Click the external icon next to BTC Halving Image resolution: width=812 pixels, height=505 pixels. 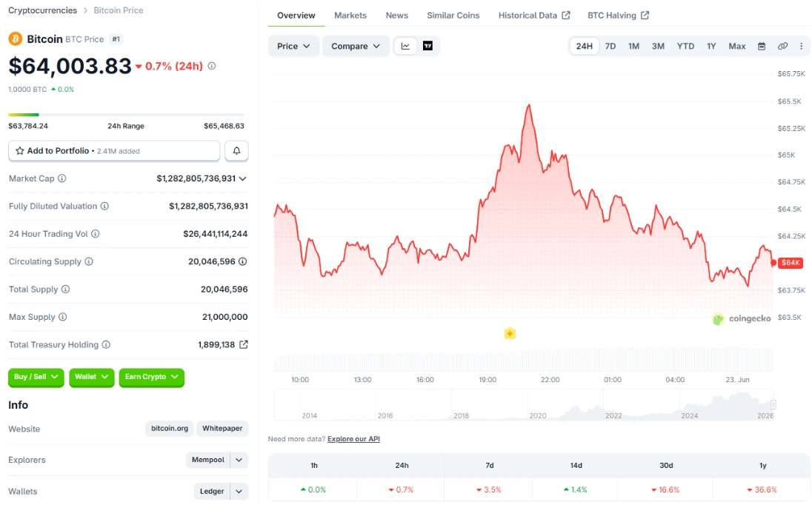click(x=645, y=16)
